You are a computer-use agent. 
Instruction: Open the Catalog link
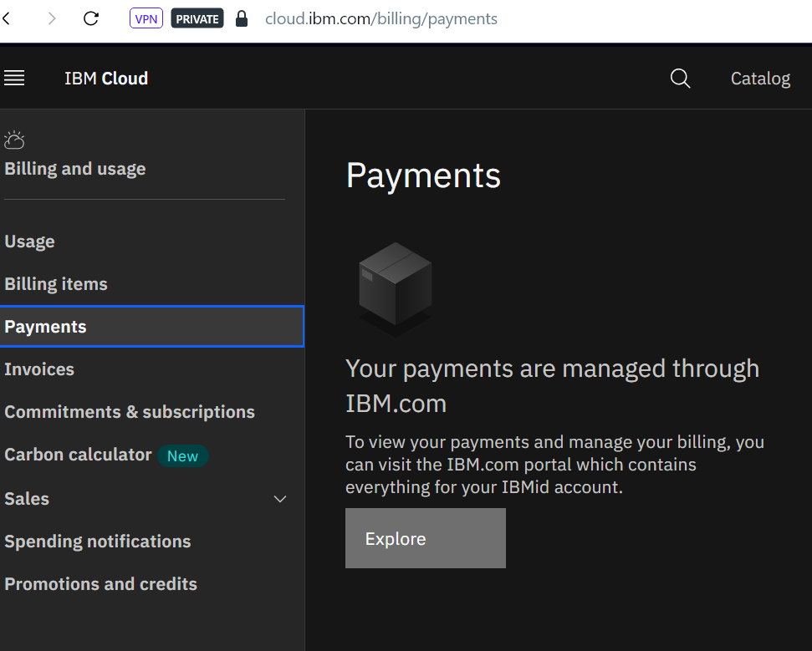[760, 79]
